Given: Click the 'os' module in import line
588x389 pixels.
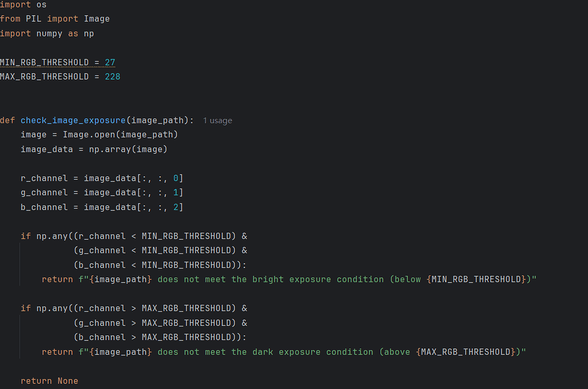Looking at the screenshot, I should click(x=41, y=5).
